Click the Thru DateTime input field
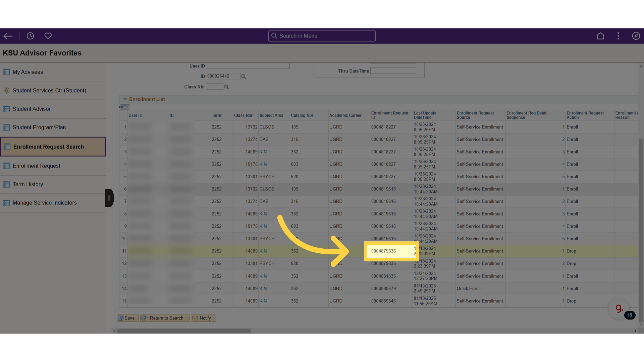Viewport: 644px width, 362px height. pos(393,71)
